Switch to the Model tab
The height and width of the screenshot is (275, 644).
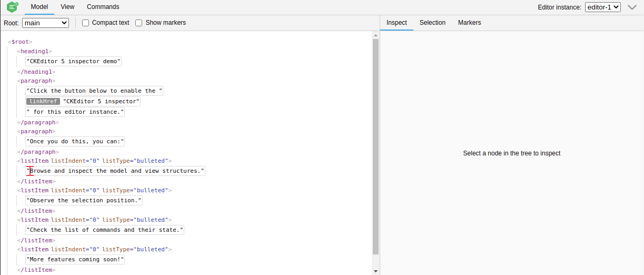[39, 7]
